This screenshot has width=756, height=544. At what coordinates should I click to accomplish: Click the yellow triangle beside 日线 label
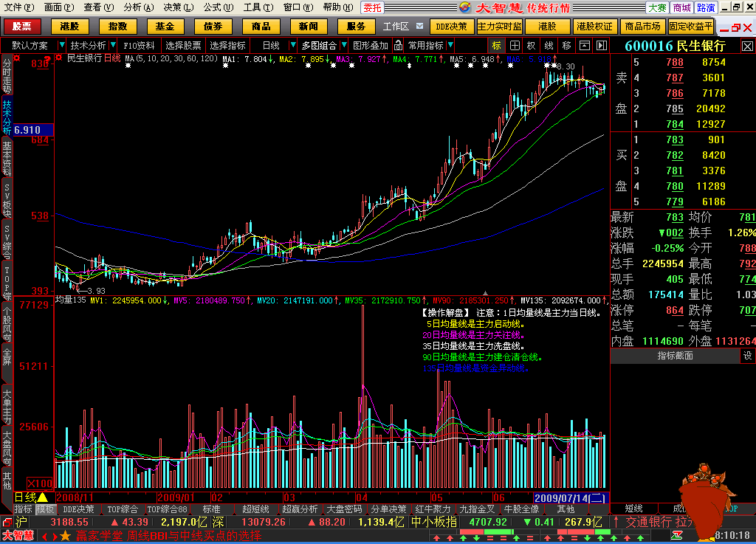(x=42, y=497)
